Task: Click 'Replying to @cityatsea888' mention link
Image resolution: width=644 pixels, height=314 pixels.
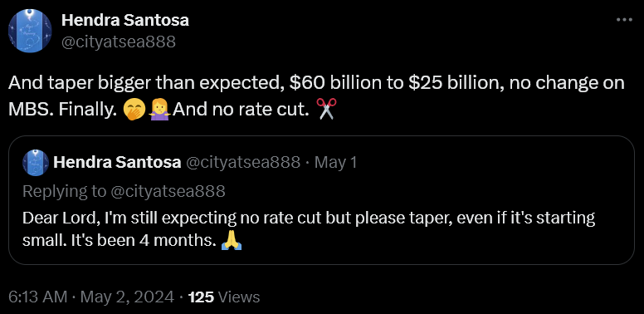Action: [x=168, y=191]
